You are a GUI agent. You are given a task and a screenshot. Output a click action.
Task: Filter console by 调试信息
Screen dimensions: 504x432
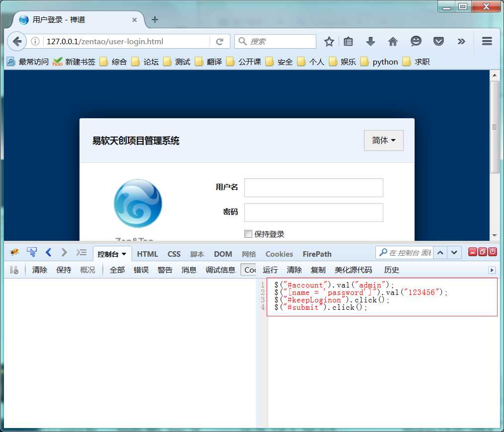tap(220, 270)
